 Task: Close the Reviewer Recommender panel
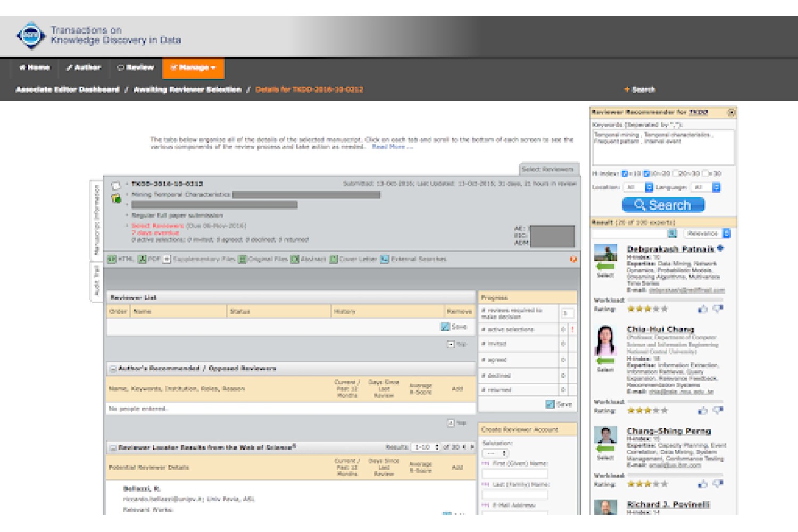click(731, 112)
